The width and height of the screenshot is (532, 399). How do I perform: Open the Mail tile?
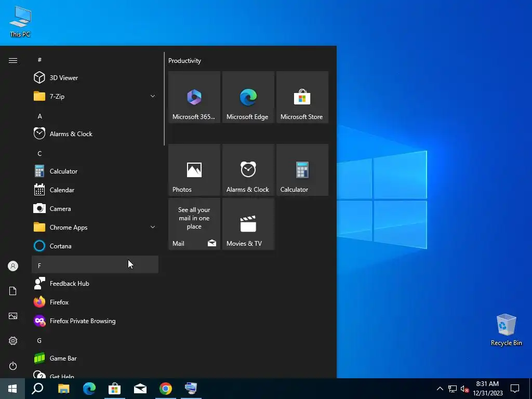pyautogui.click(x=194, y=224)
